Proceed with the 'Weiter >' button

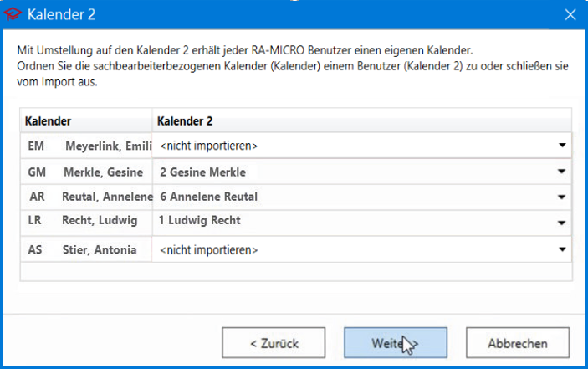coord(396,343)
